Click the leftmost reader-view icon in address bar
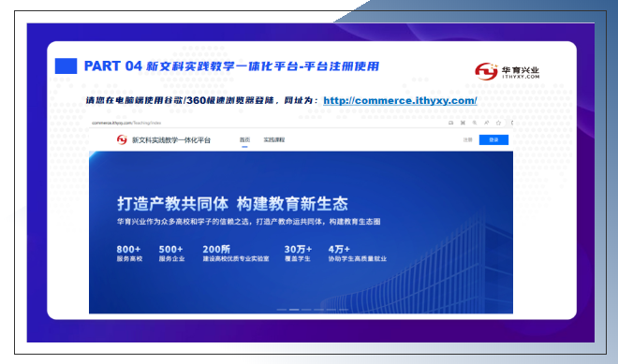The image size is (618, 364). click(x=451, y=123)
